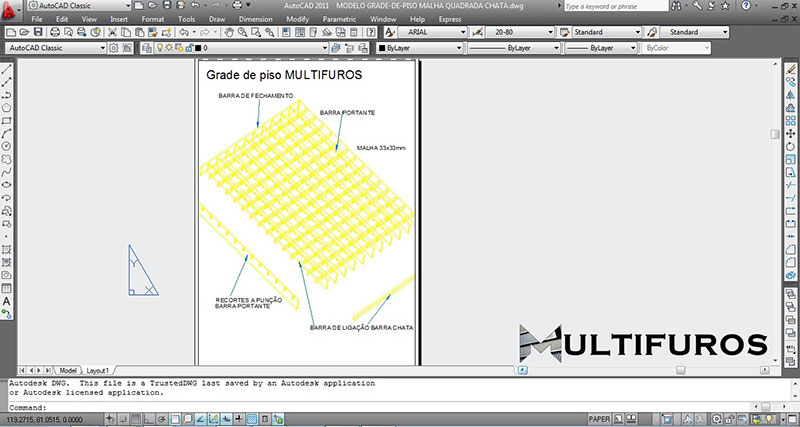Select the Pan hand tool
The height and width of the screenshot is (427, 800).
(231, 33)
